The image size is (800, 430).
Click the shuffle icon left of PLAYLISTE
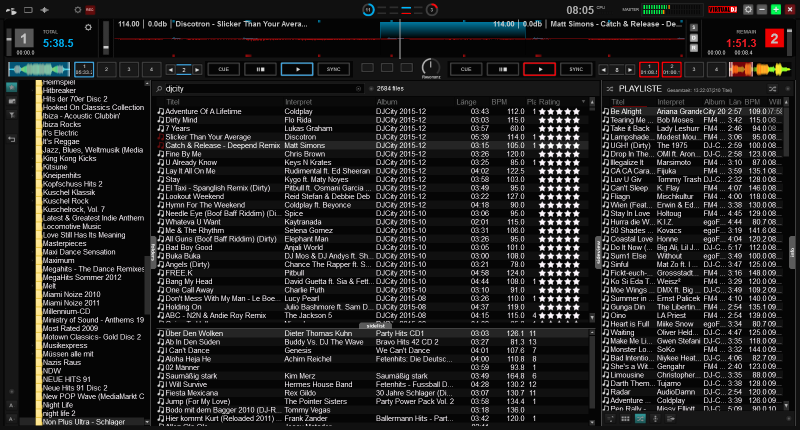coord(610,89)
